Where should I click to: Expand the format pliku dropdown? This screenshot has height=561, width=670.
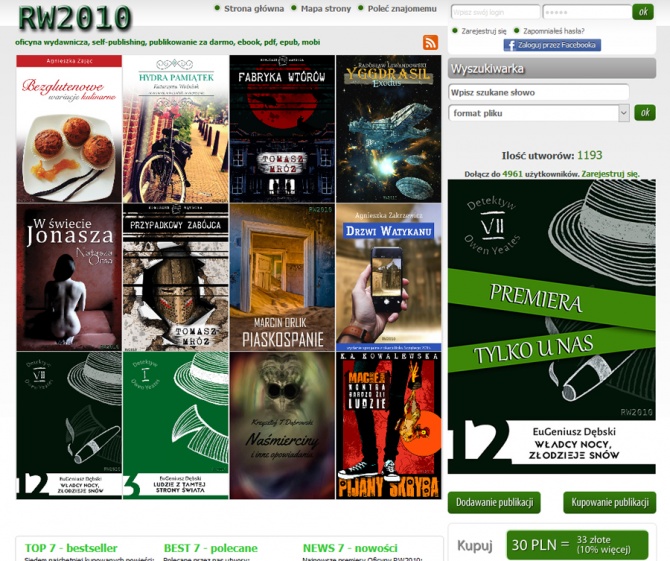[x=539, y=113]
